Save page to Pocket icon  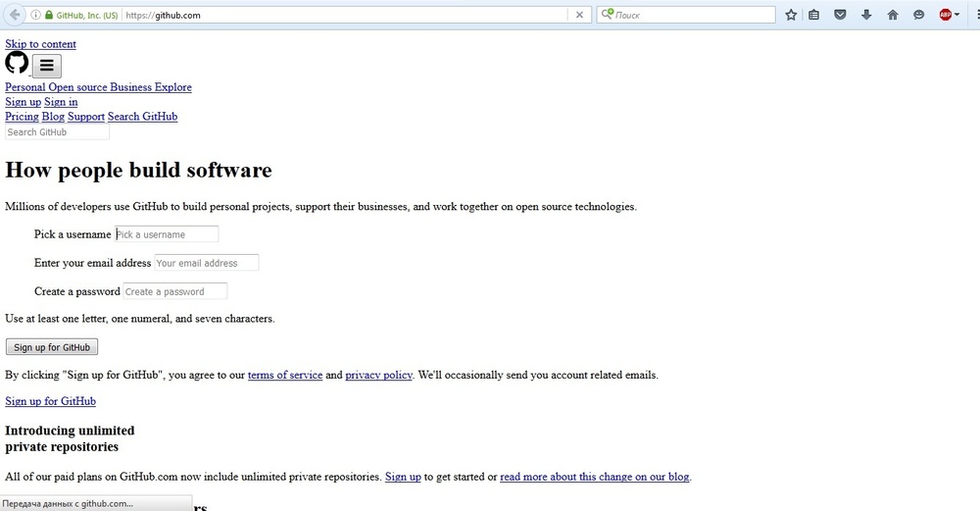coord(840,15)
